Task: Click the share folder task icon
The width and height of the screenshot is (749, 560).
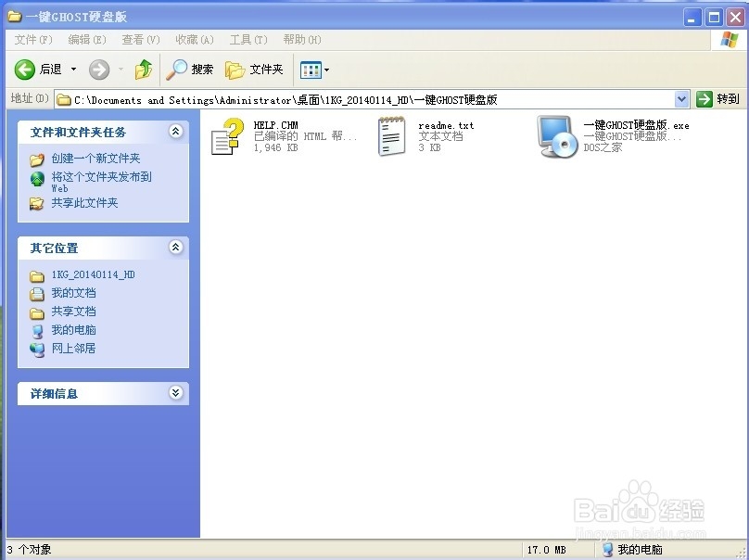Action: (37, 204)
